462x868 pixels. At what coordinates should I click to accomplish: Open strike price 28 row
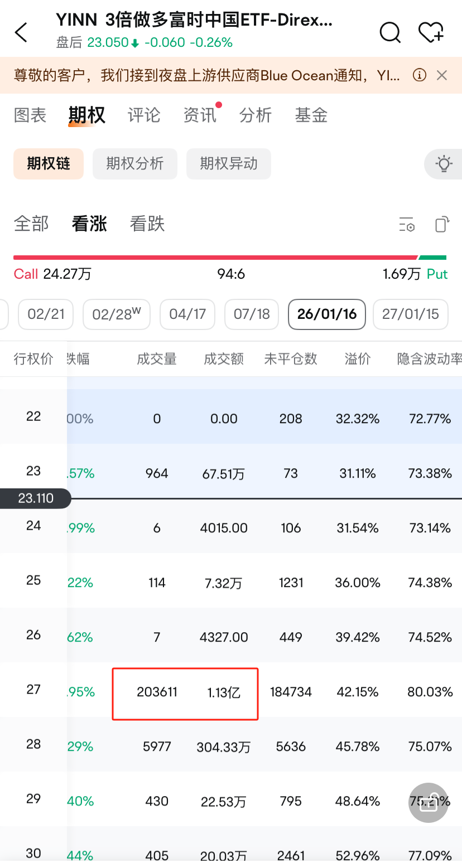231,744
